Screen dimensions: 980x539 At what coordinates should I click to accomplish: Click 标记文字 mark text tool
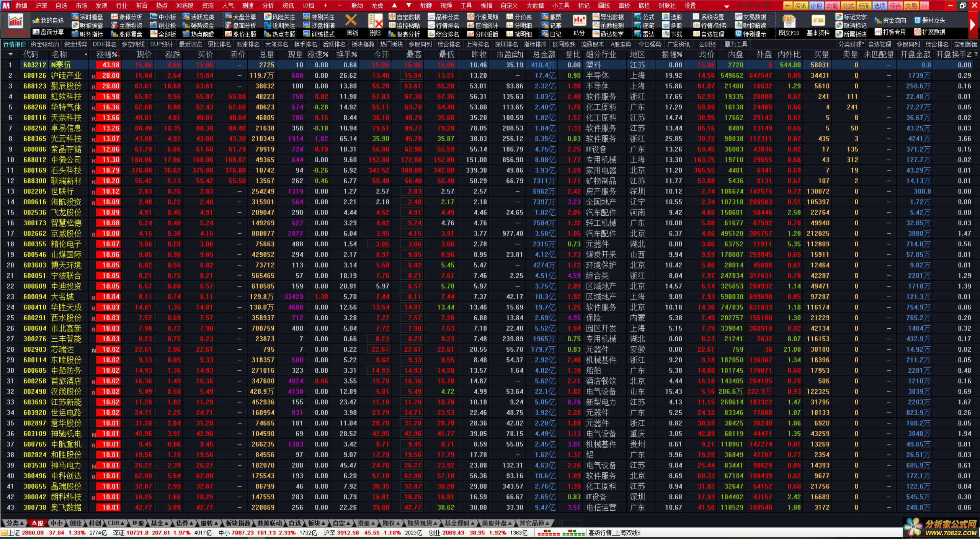[x=851, y=17]
